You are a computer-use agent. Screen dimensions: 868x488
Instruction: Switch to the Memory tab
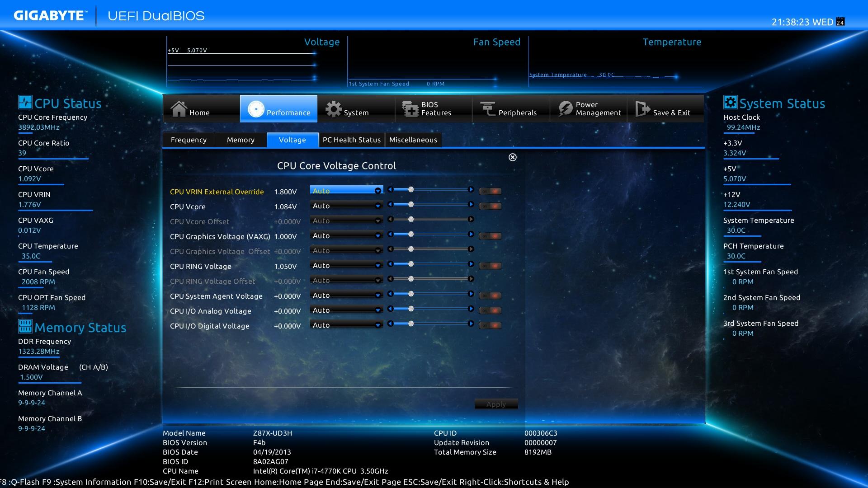click(241, 140)
